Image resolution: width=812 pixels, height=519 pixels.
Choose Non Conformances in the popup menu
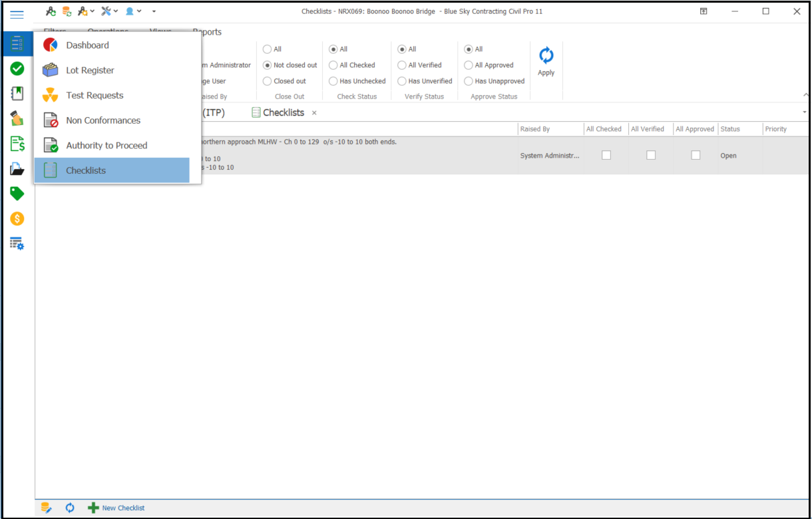click(x=103, y=120)
